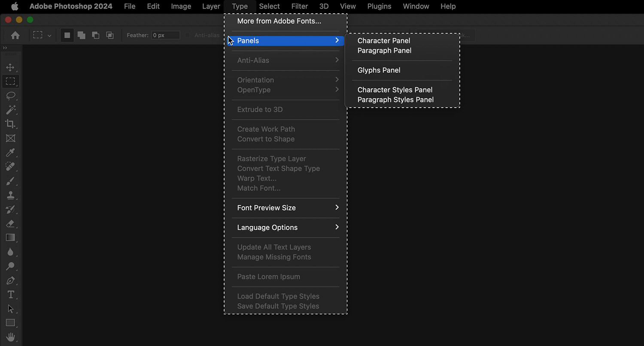The image size is (644, 346).
Task: Open the 3D menu
Action: coord(324,6)
